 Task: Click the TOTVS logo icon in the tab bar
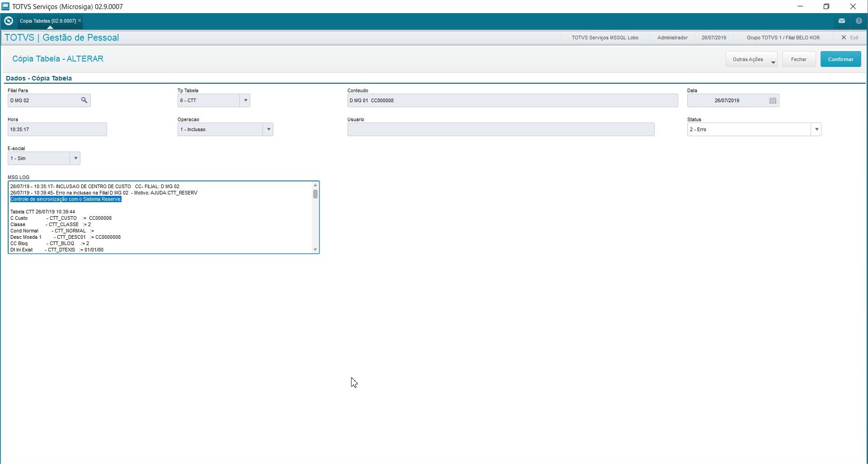(8, 21)
